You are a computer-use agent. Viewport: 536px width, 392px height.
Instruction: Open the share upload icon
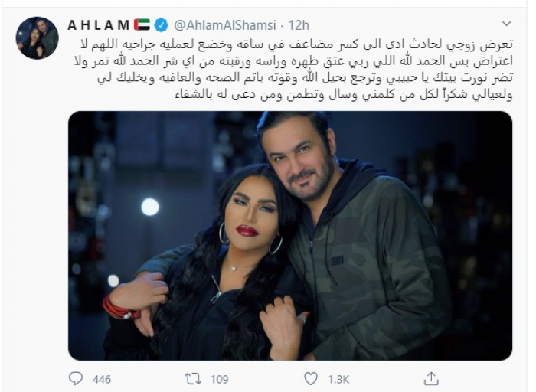point(431,378)
